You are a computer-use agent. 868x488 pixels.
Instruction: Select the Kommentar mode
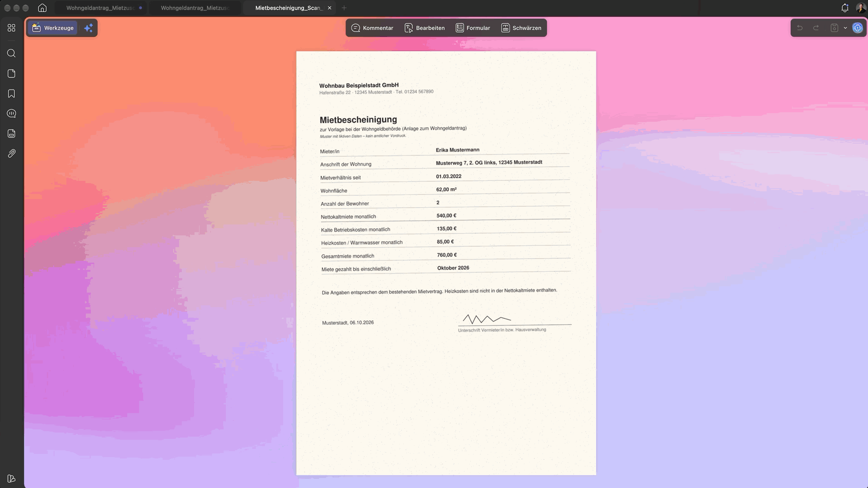(372, 28)
